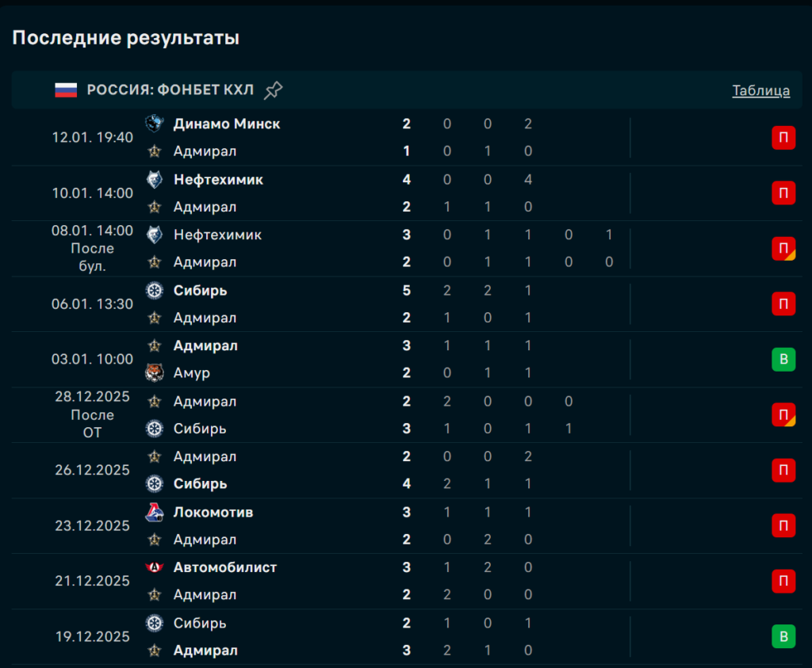
Task: Click the final score 5 for Сибирь
Action: pyautogui.click(x=407, y=291)
